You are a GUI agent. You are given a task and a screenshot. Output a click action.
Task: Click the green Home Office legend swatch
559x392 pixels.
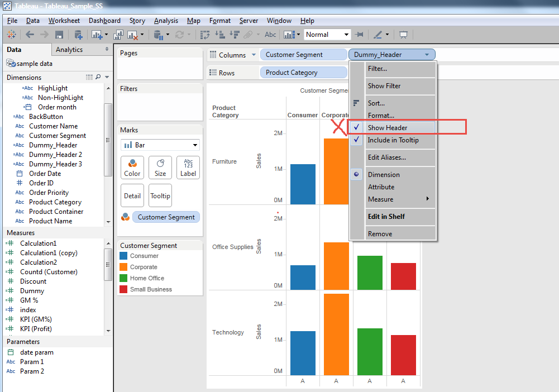pyautogui.click(x=123, y=278)
